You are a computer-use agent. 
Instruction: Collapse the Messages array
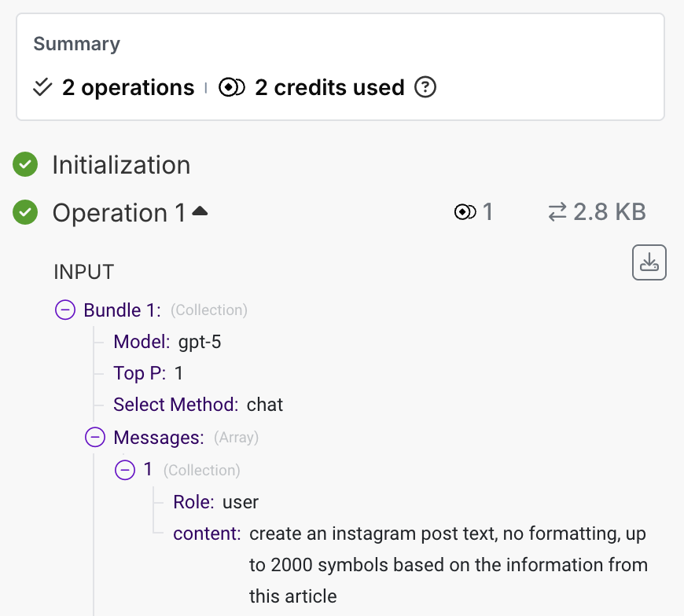95,437
